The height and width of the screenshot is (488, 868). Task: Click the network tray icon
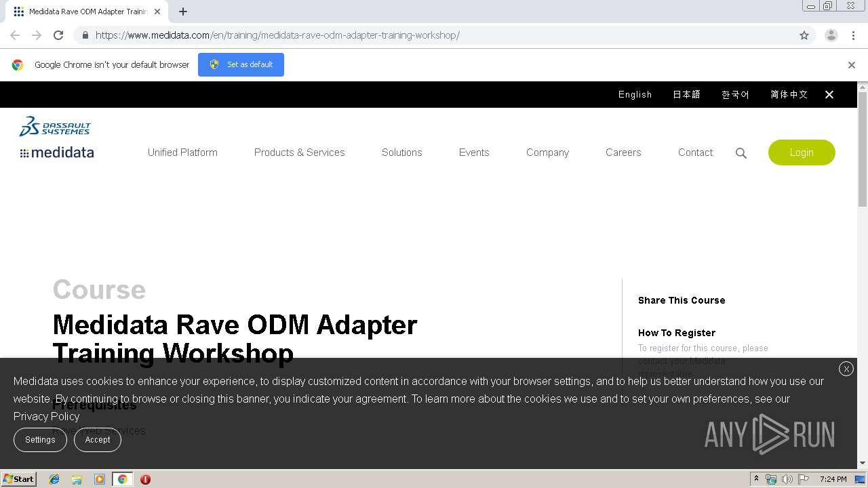(x=771, y=479)
